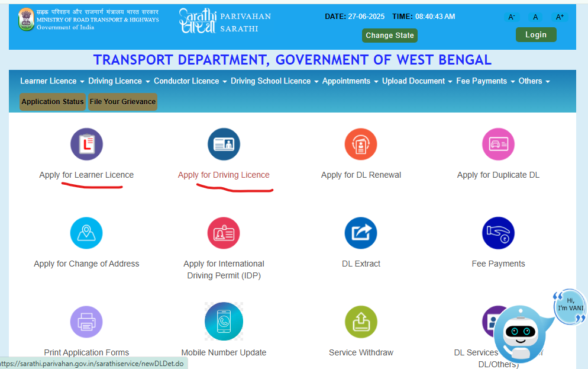Viewport: 588px width, 369px height.
Task: Click the Hi, I'm VANI speech bubble
Action: click(x=570, y=306)
